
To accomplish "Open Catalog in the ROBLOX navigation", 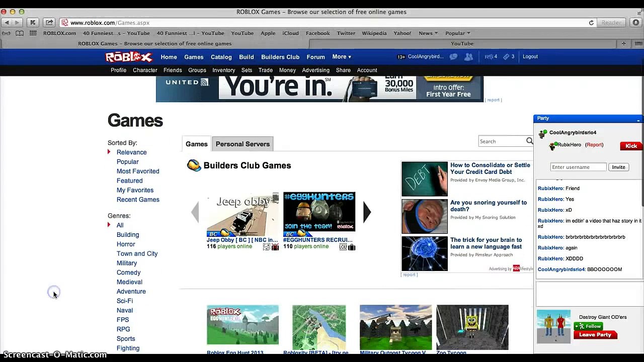I will pyautogui.click(x=221, y=57).
